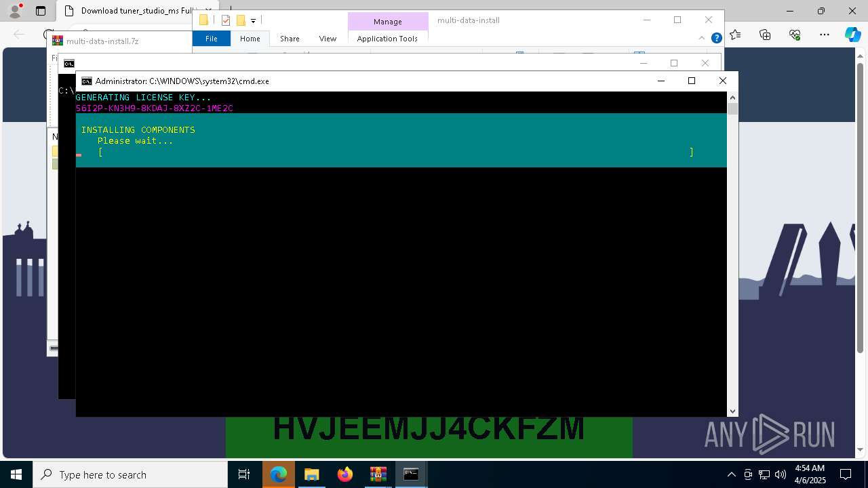Switch to the Home ribbon tab
The height and width of the screenshot is (488, 868).
tap(250, 39)
